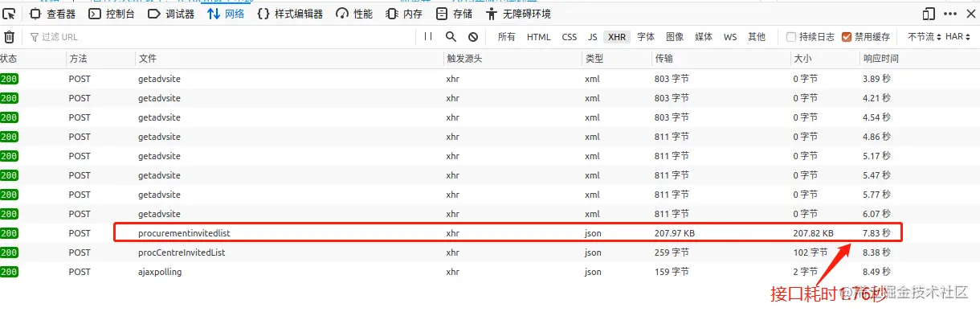Select getadvsite request with 5.77 秒
Image resolution: width=980 pixels, height=312 pixels.
[x=490, y=195]
